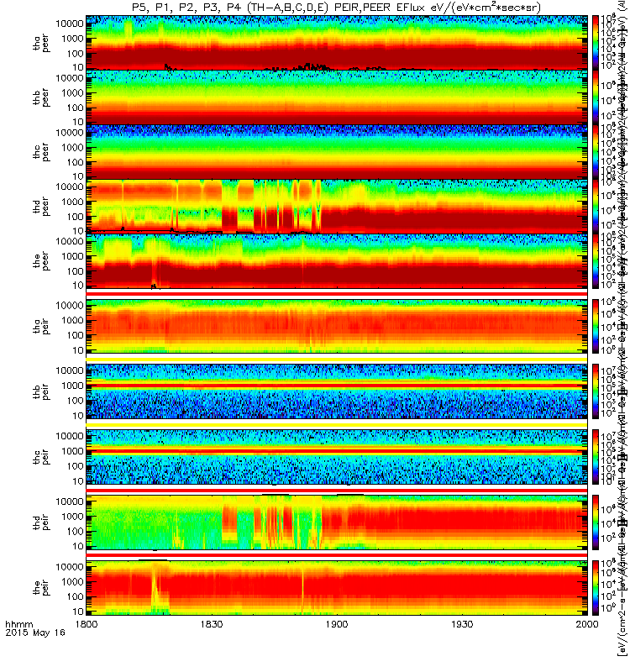Click the 1000 tick of tha peir panel
630x672 pixels.
tap(72, 321)
